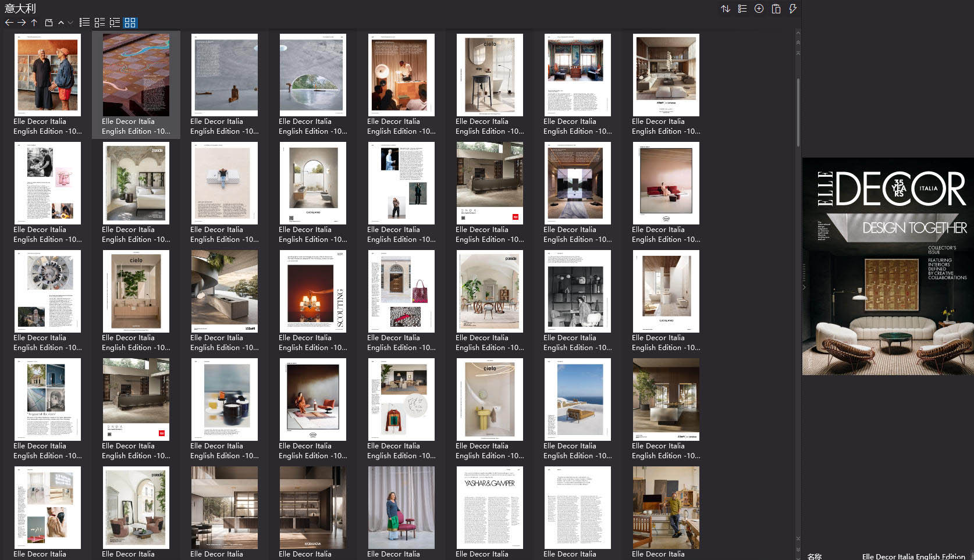Viewport: 974px width, 560px height.
Task: Open the list options icon top right
Action: pos(742,9)
